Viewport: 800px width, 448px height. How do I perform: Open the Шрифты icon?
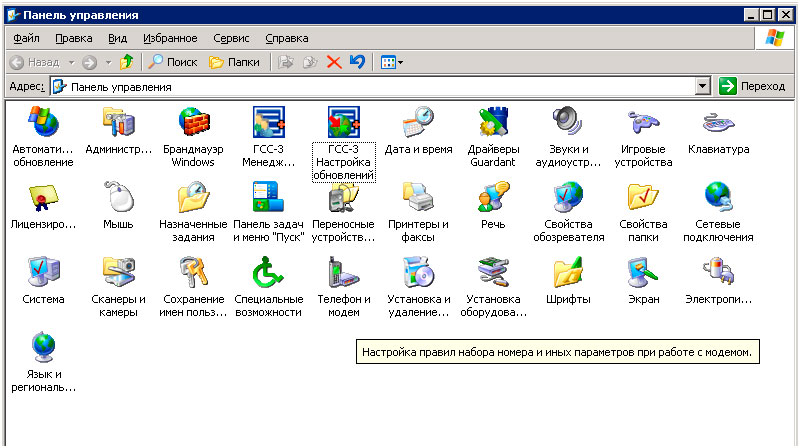(x=568, y=272)
